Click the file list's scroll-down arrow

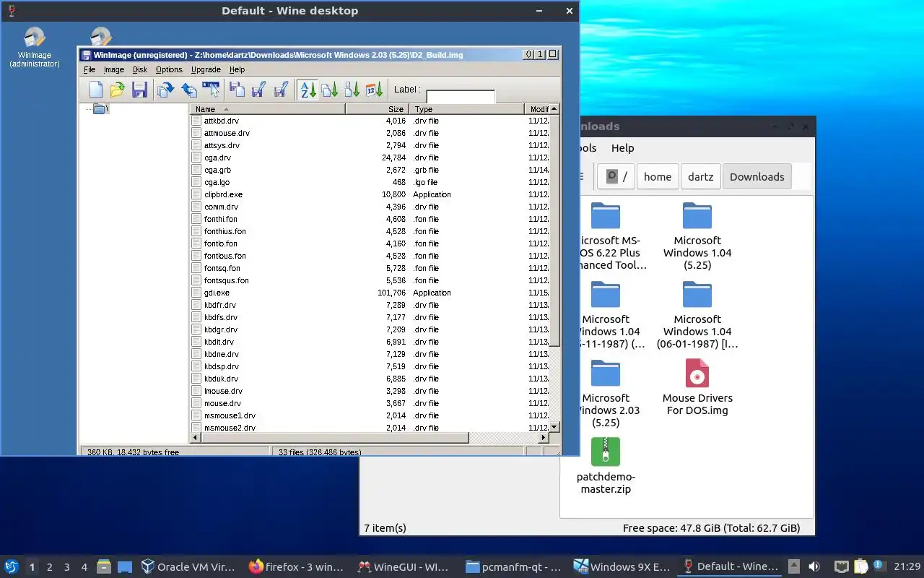point(554,427)
